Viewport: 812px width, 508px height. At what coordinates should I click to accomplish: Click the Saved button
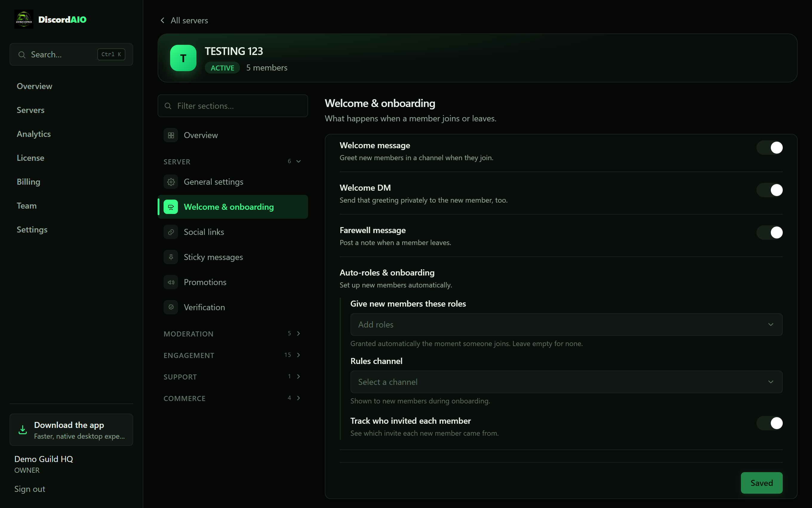tap(761, 483)
